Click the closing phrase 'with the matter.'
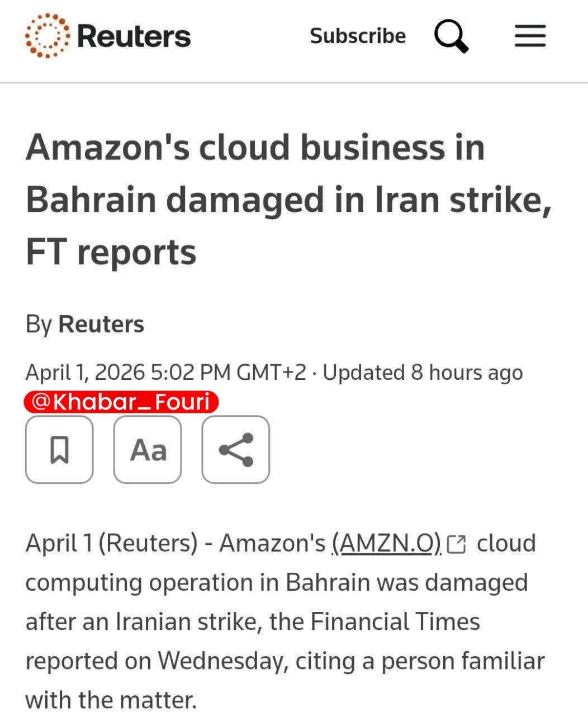 [111, 700]
